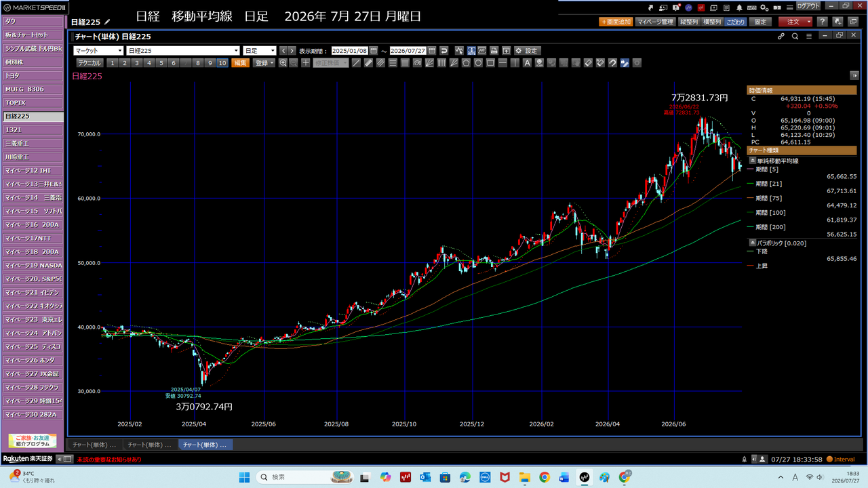
Task: Toggle the 固定 pin button
Action: [760, 22]
